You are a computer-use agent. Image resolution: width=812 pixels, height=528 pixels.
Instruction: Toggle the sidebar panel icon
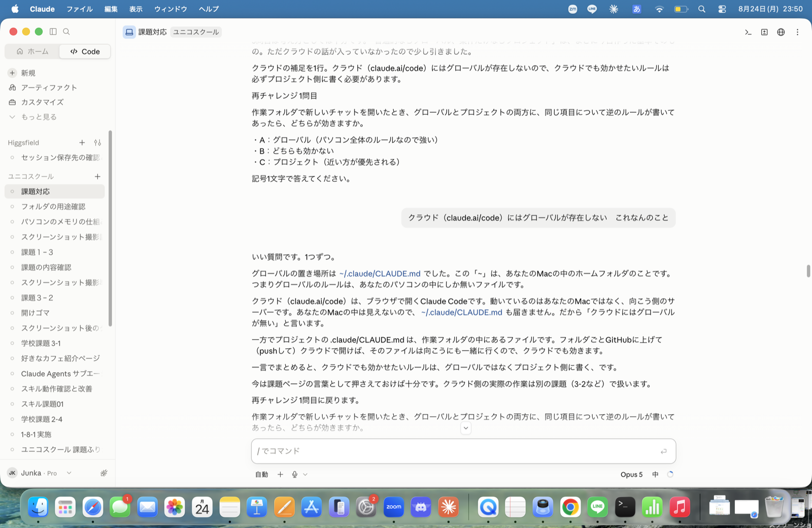pyautogui.click(x=53, y=31)
